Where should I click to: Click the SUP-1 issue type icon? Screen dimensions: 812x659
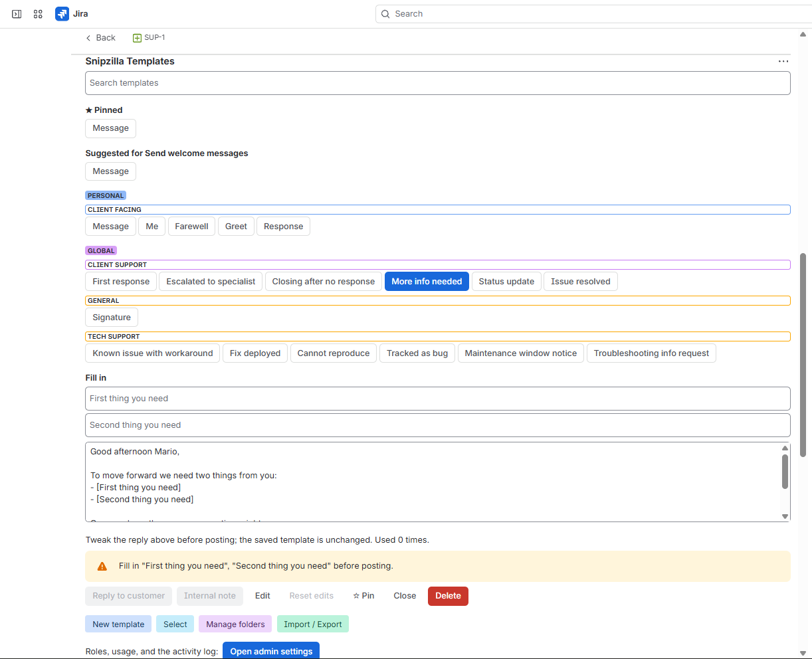[137, 38]
